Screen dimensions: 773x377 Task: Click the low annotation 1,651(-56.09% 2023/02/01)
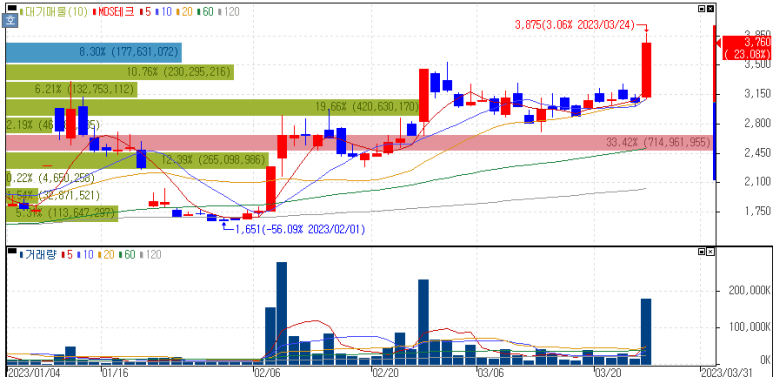coord(300,229)
